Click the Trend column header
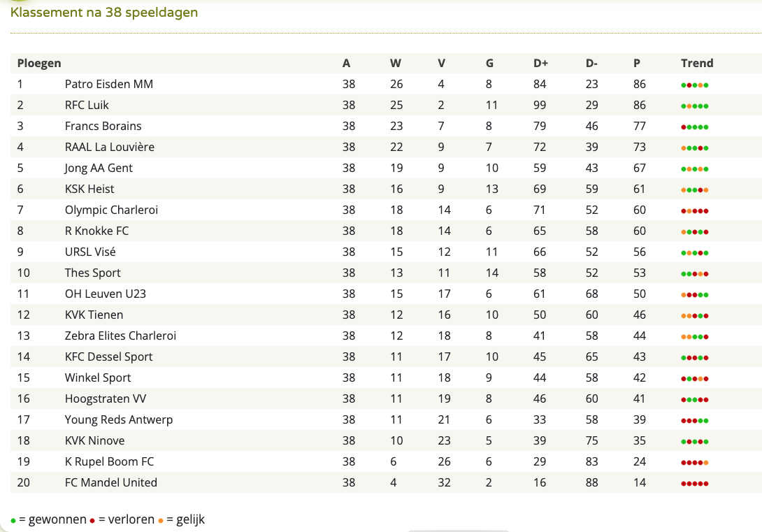 click(x=697, y=63)
